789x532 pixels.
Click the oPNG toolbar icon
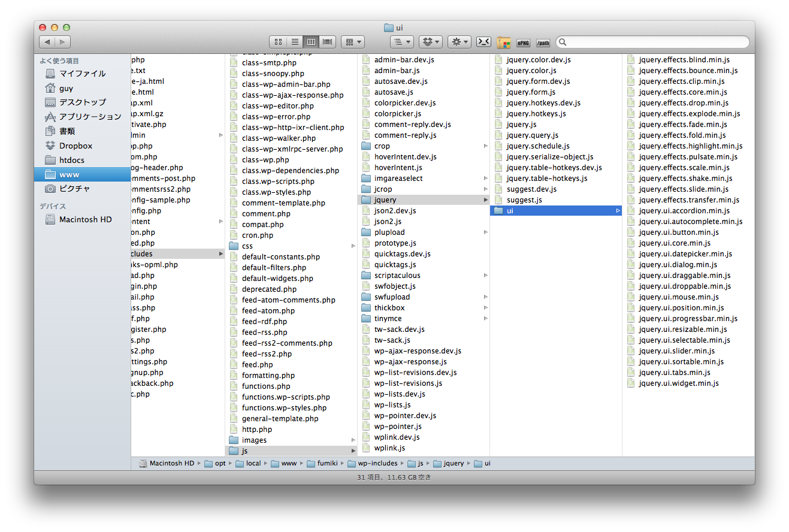pos(523,43)
